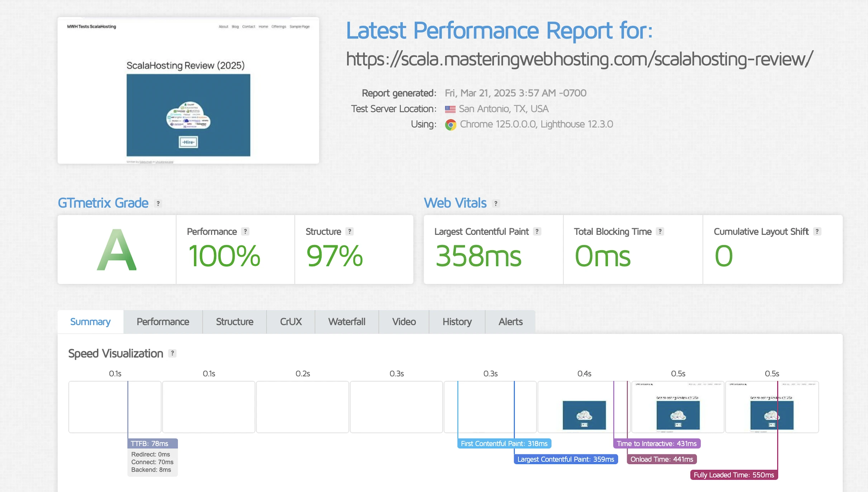Image resolution: width=868 pixels, height=492 pixels.
Task: Click help icon next to GTmetrix Grade
Action: tap(158, 203)
